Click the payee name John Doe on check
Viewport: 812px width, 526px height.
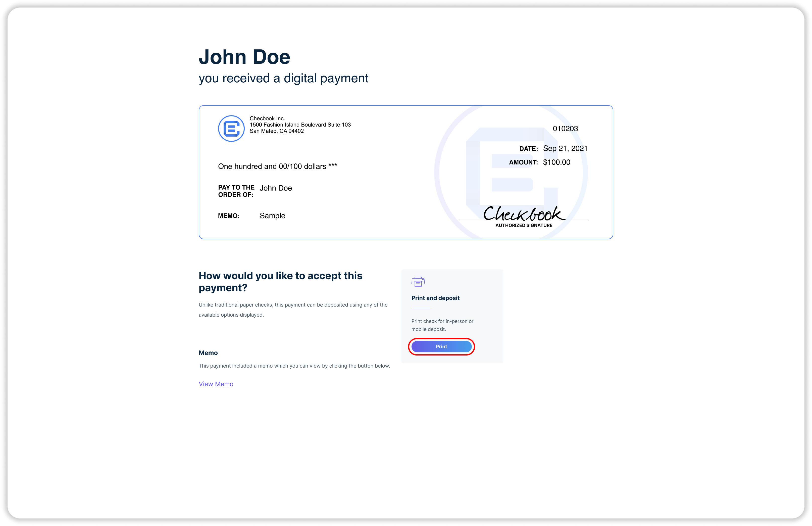click(276, 188)
